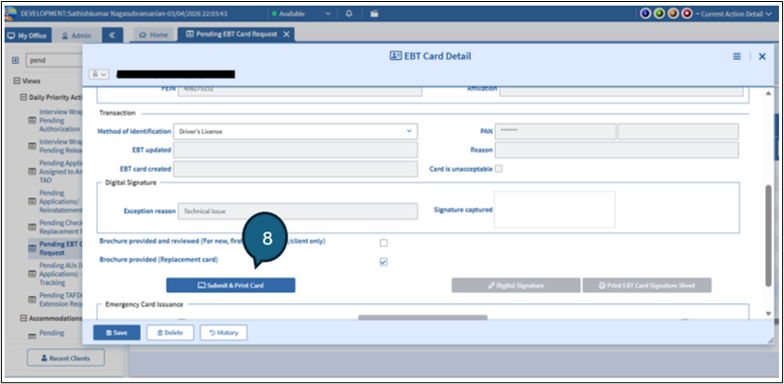The width and height of the screenshot is (784, 384).
Task: Close the Pending EBT Card Request tab
Action: [286, 34]
